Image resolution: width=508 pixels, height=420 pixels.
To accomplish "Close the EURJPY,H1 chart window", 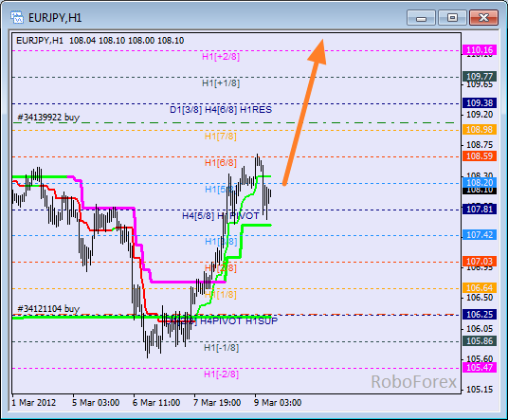I will (x=483, y=17).
